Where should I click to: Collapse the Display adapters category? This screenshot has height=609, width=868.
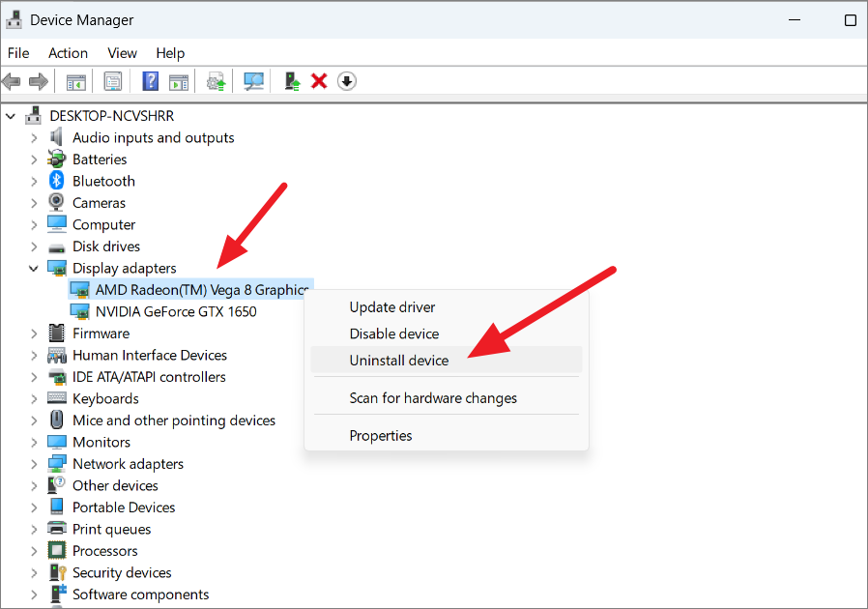click(33, 269)
